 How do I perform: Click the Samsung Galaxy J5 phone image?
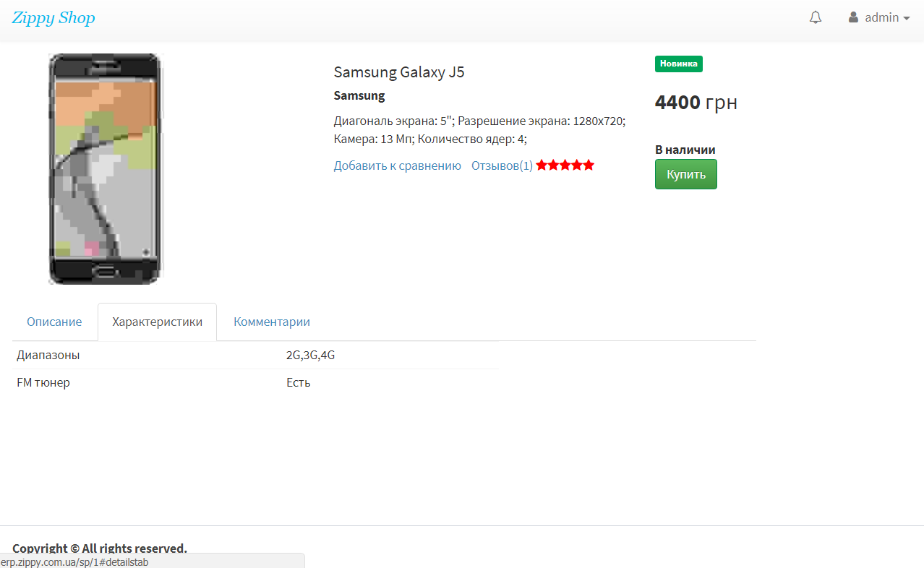[x=105, y=168]
